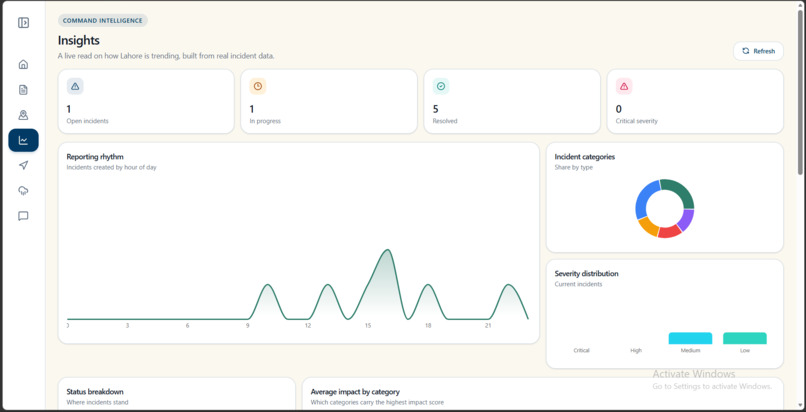Viewport: 806px width, 412px height.
Task: Click the Refresh button
Action: [758, 51]
